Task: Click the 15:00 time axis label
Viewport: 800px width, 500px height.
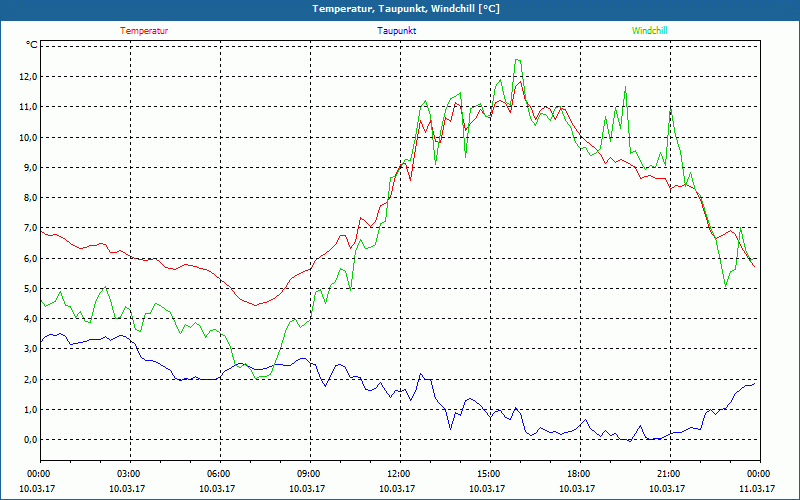Action: [490, 474]
